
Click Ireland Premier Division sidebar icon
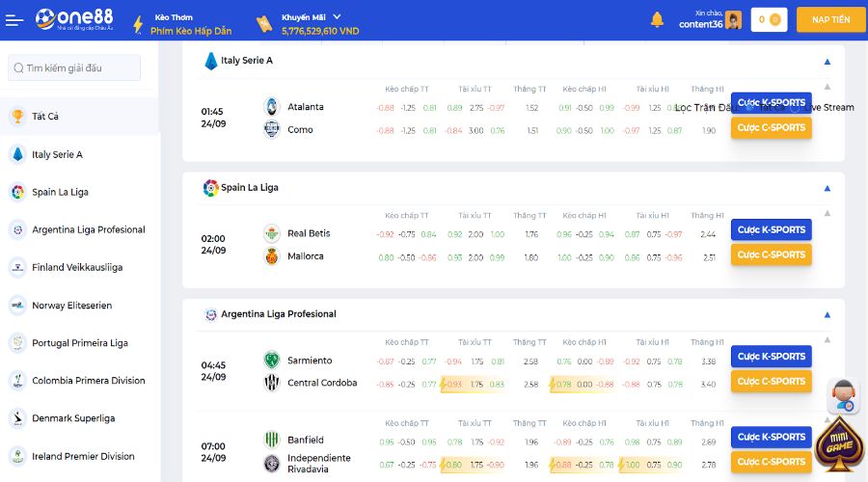pos(17,456)
